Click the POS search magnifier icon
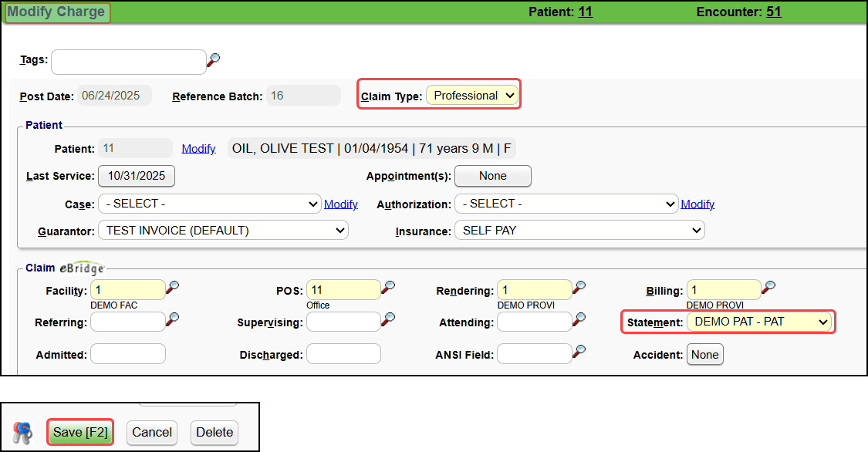The height and width of the screenshot is (452, 868). pos(388,287)
